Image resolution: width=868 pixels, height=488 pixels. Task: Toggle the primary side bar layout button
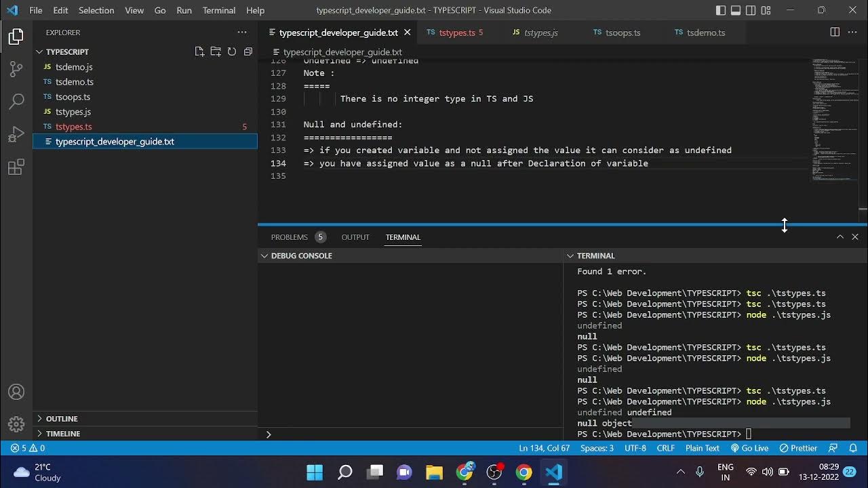tap(720, 10)
